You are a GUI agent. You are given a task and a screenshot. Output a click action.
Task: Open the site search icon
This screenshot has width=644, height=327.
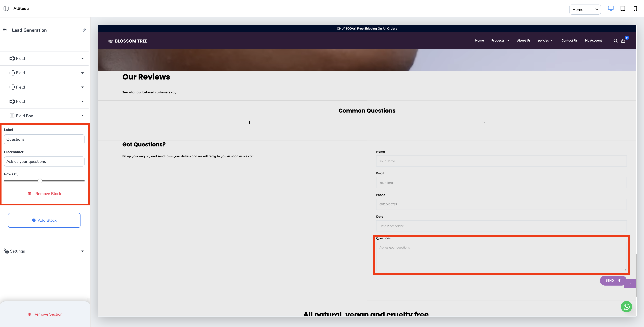pos(615,41)
